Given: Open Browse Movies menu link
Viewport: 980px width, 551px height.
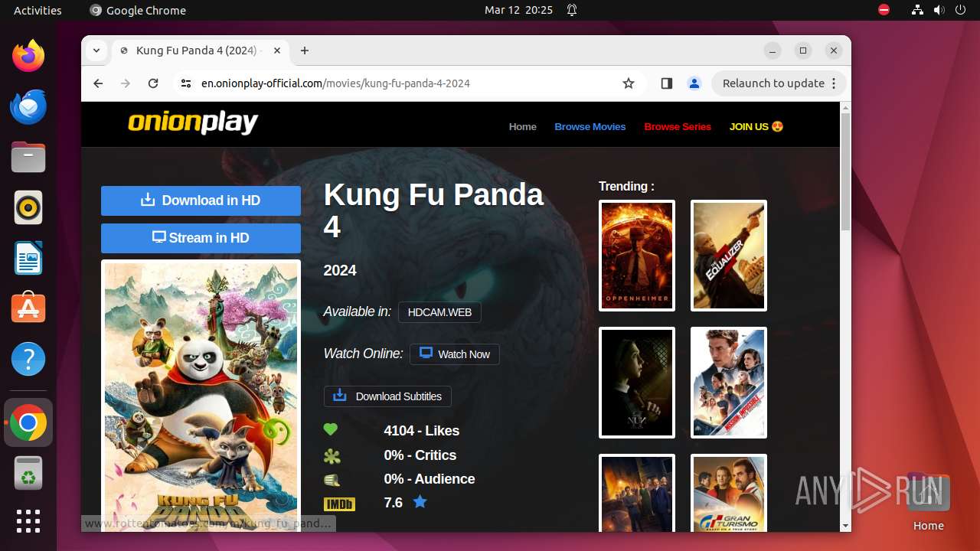Looking at the screenshot, I should tap(590, 127).
